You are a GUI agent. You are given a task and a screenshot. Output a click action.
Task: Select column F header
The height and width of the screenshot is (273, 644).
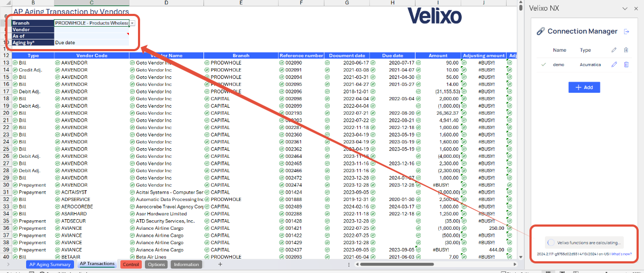pyautogui.click(x=301, y=3)
